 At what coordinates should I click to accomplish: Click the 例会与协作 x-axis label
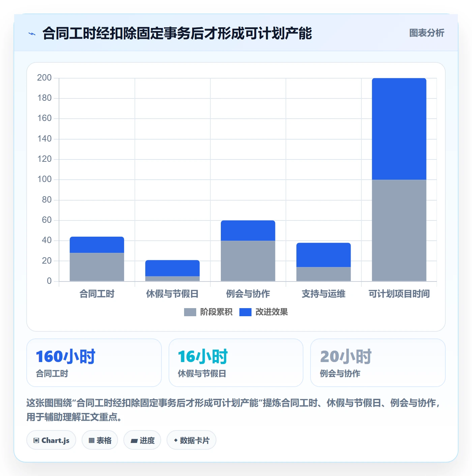(248, 294)
